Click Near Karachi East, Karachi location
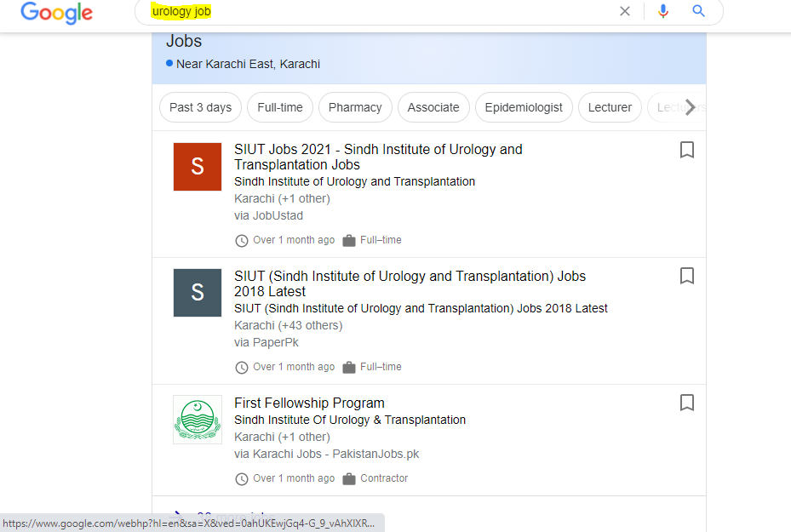This screenshot has height=532, width=791. pos(248,64)
